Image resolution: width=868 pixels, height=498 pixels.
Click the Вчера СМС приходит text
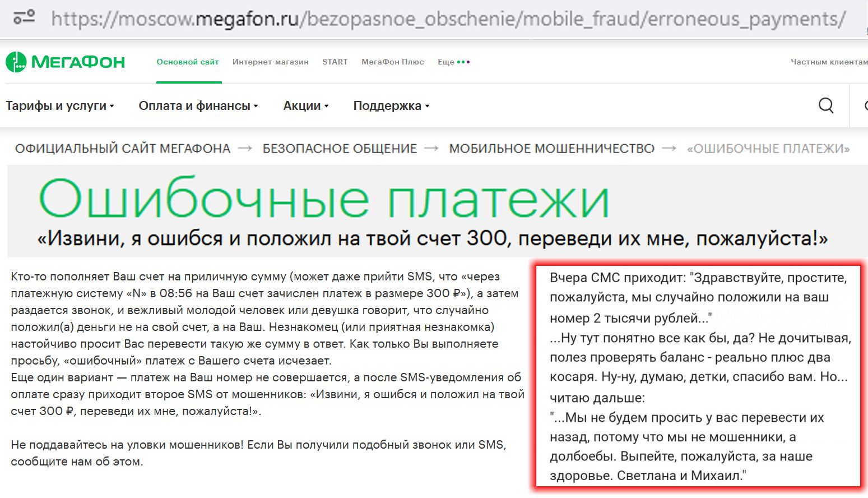[x=699, y=298]
